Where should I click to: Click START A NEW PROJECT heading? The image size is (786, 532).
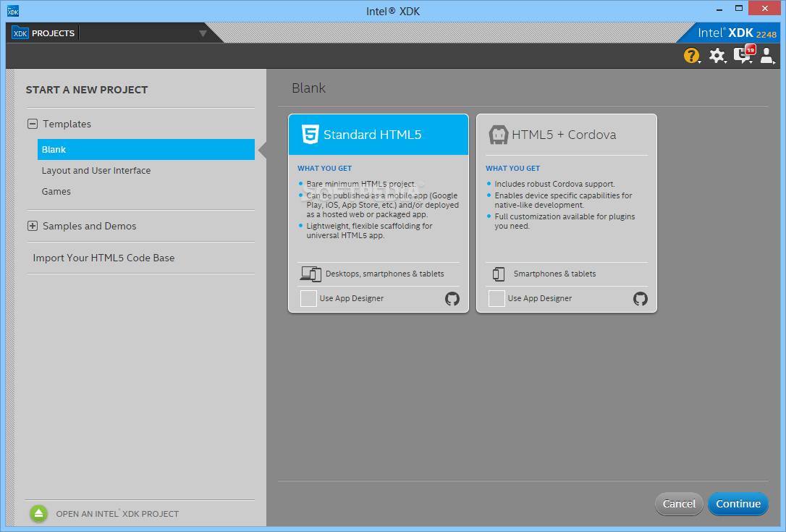click(87, 90)
